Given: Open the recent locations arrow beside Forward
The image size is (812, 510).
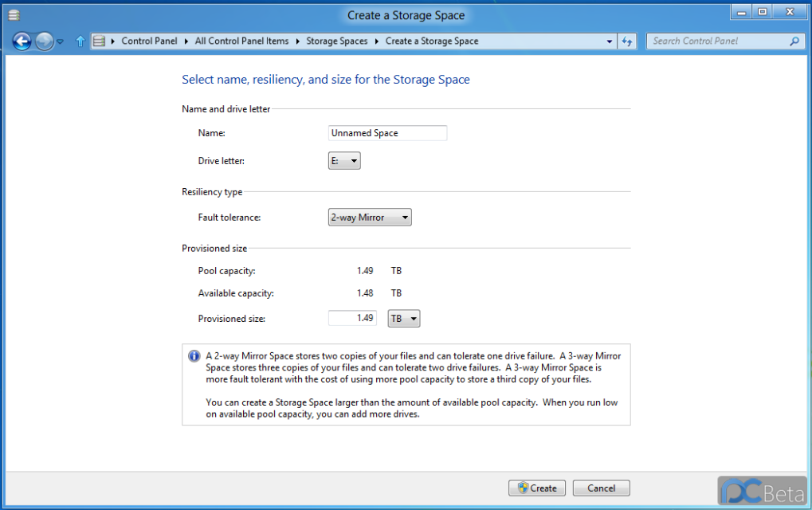Looking at the screenshot, I should pyautogui.click(x=60, y=41).
